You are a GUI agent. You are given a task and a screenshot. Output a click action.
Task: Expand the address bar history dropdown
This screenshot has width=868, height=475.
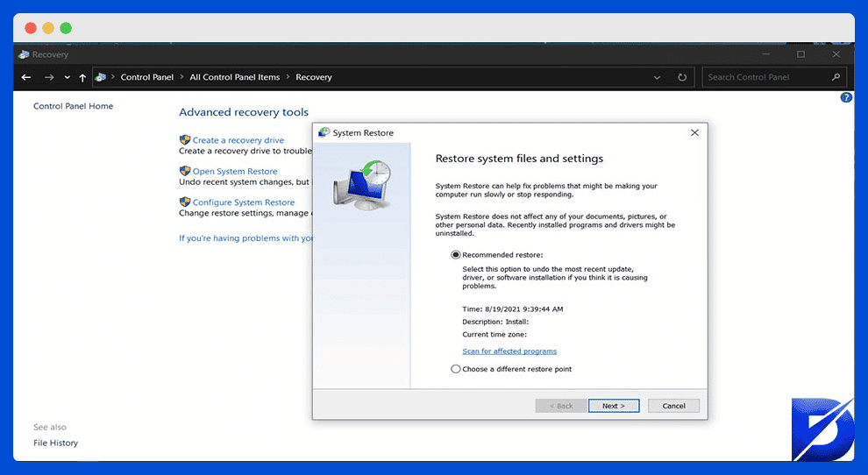(x=657, y=77)
